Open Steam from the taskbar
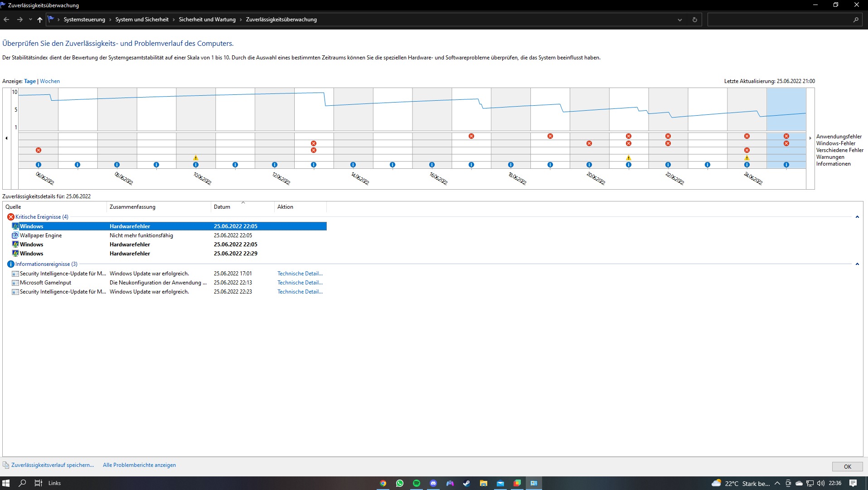The width and height of the screenshot is (868, 490). point(467,483)
